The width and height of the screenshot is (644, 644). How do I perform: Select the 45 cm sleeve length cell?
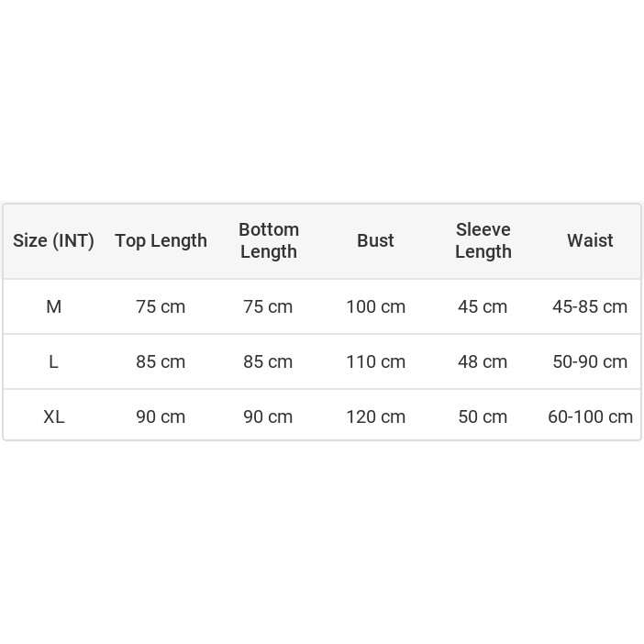click(x=483, y=306)
